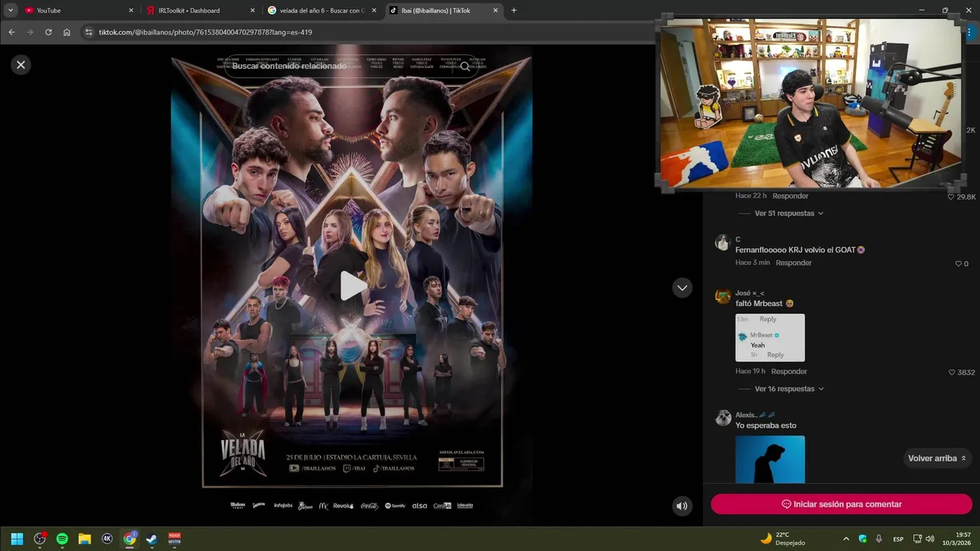Click 'Iniciar sesión para comentar' button
Screen dimensions: 980x551
coord(841,504)
